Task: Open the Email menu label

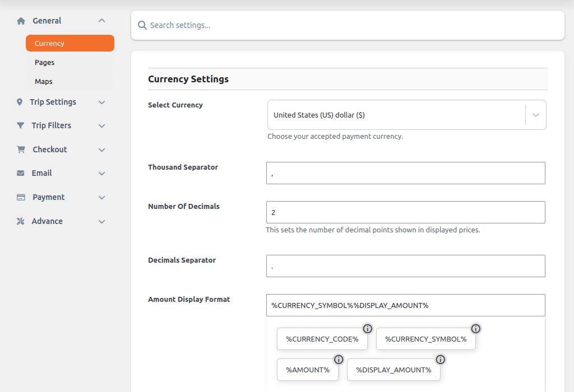Action: pos(41,173)
